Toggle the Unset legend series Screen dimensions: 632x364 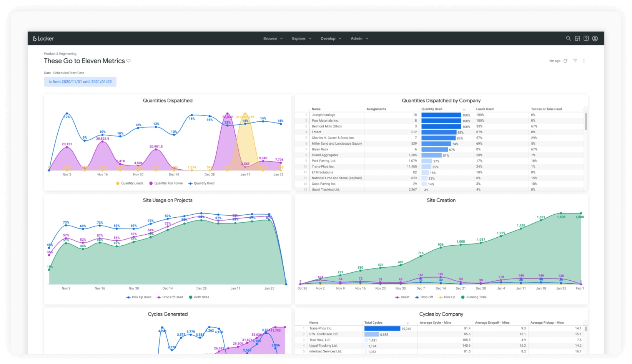point(402,297)
